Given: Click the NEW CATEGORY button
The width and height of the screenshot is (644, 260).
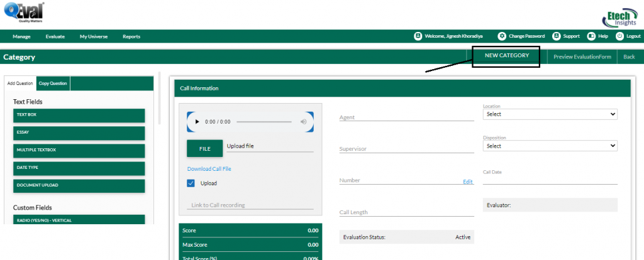Looking at the screenshot, I should (x=506, y=55).
